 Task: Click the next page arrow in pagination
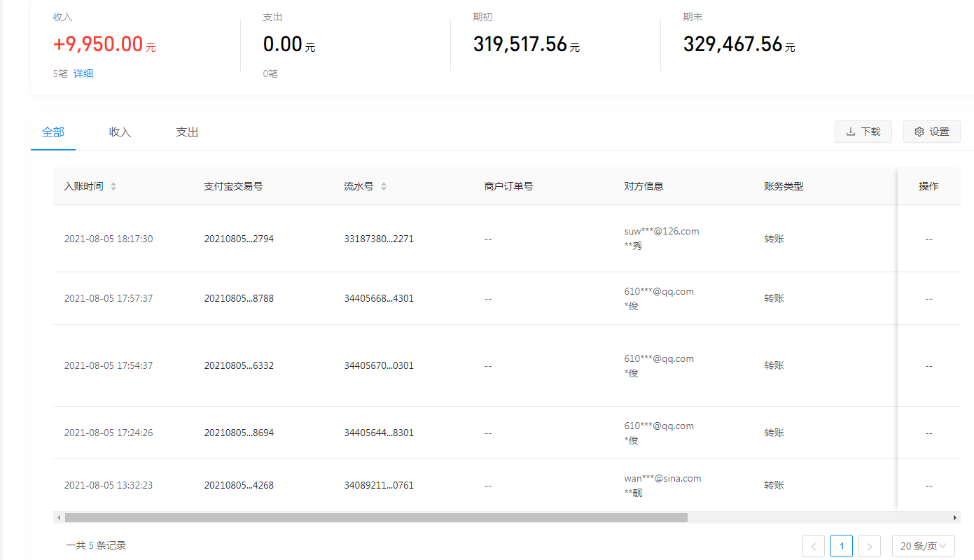coord(869,545)
